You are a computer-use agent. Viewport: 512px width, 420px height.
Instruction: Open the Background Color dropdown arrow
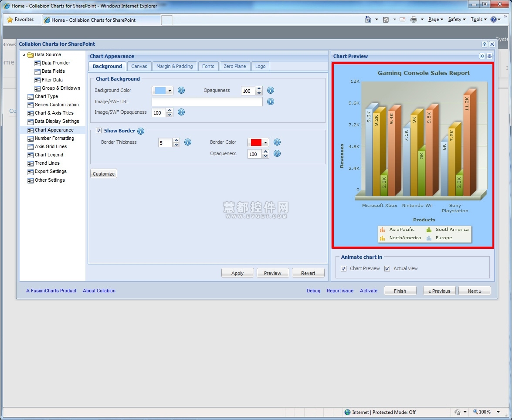170,91
